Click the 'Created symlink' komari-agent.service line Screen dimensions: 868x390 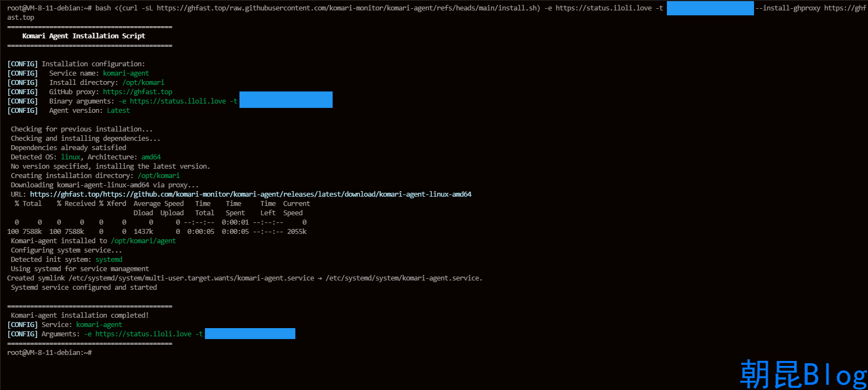point(245,278)
